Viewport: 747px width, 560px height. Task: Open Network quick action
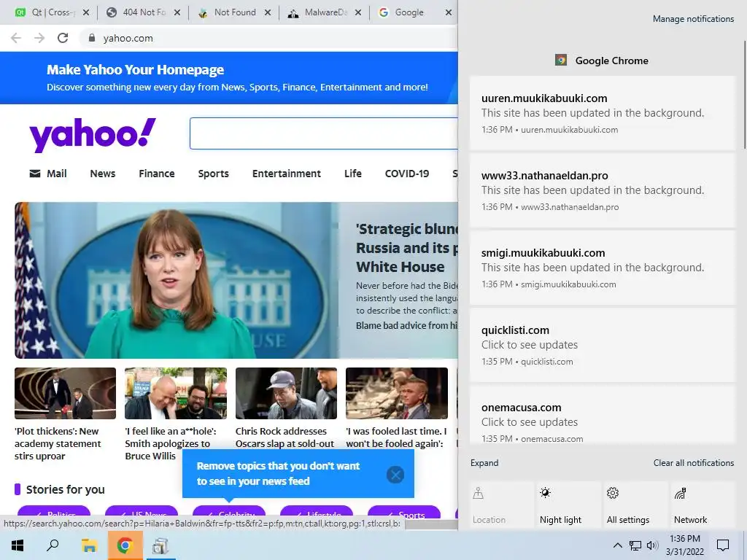[703, 505]
